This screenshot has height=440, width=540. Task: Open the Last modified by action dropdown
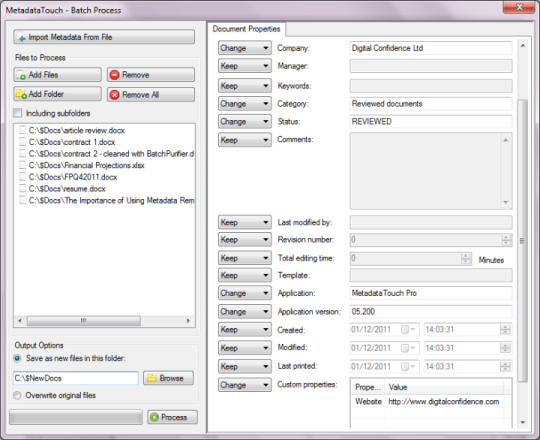click(x=245, y=222)
